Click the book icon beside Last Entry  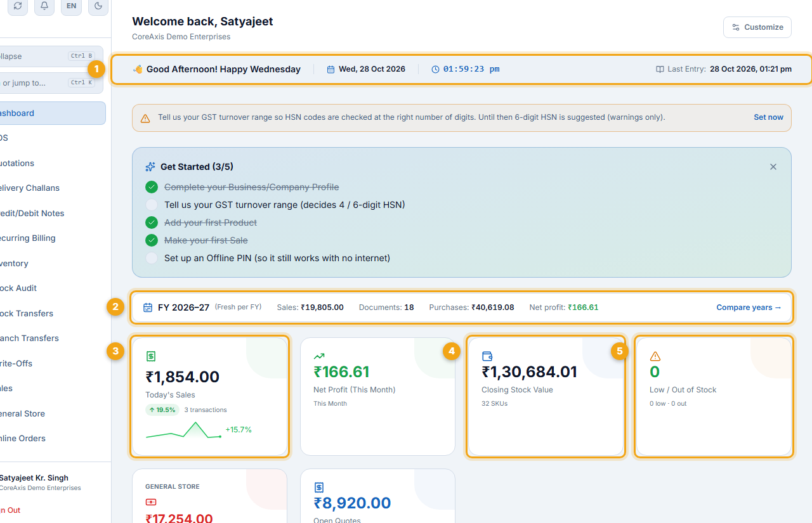coord(660,69)
